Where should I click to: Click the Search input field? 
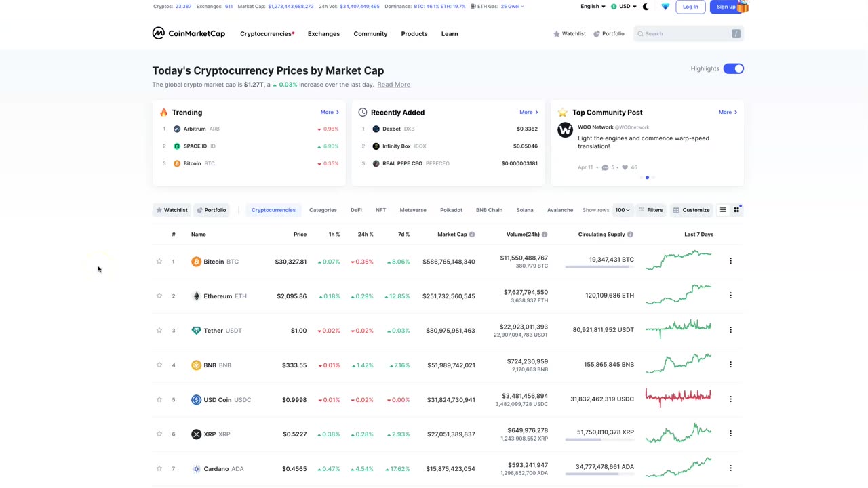point(688,33)
